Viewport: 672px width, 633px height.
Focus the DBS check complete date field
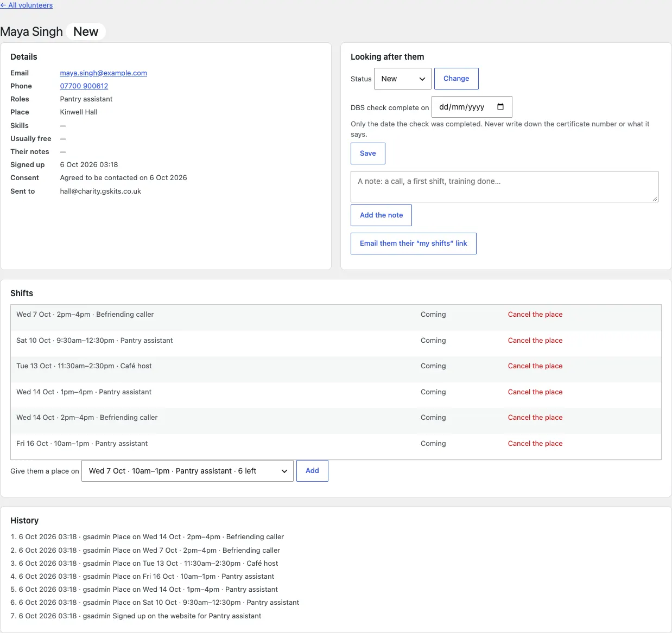pos(472,107)
